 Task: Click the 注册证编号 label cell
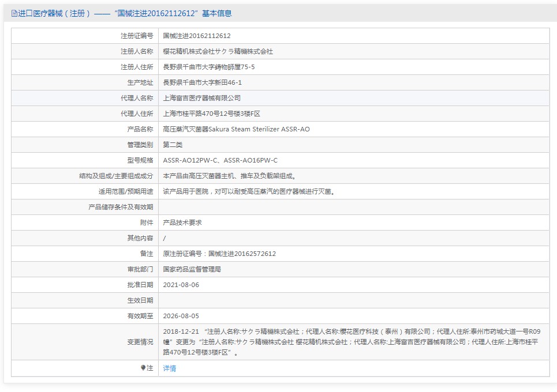(x=137, y=36)
